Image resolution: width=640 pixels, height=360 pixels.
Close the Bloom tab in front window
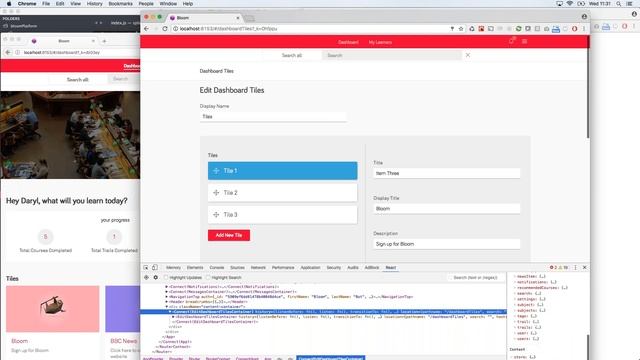pyautogui.click(x=238, y=18)
